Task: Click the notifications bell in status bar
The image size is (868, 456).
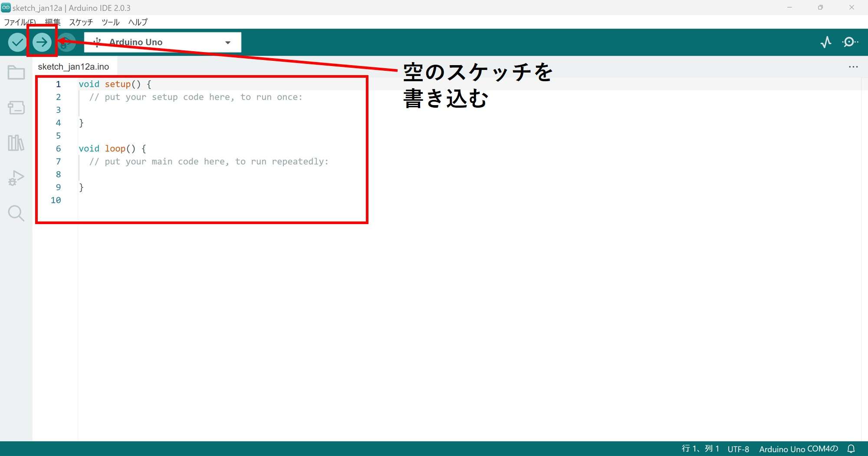Action: pos(851,449)
